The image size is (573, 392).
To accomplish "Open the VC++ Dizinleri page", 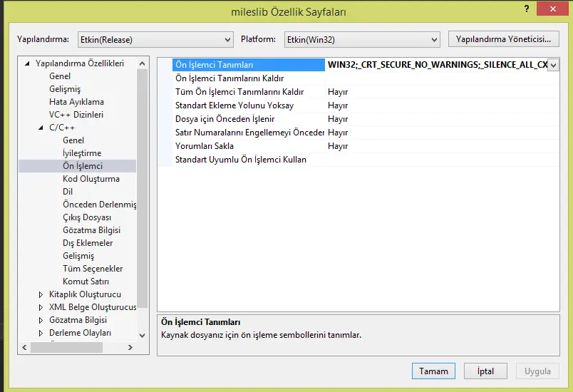I will coord(76,115).
